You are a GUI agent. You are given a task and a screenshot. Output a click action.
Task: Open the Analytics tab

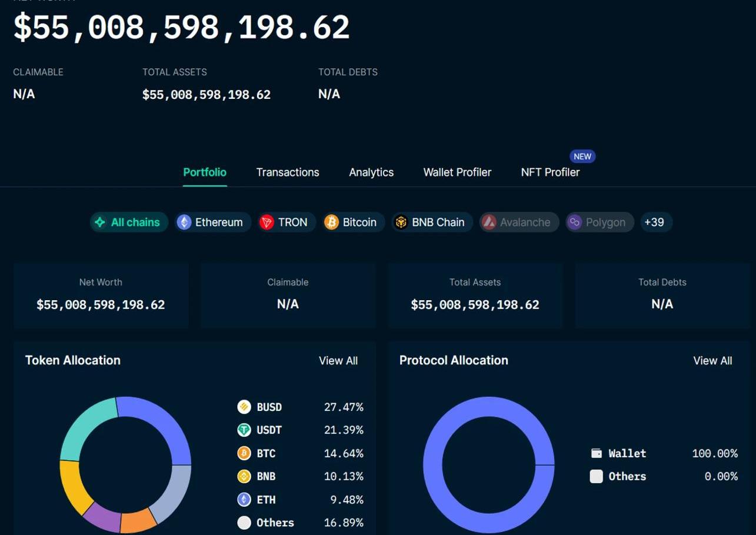pos(371,172)
